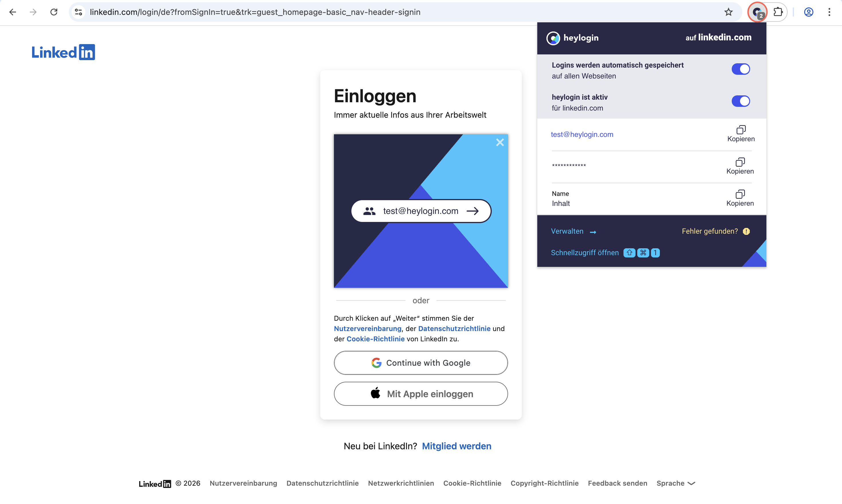This screenshot has width=842, height=504.
Task: Open the heylogin extension icon in toolbar
Action: click(758, 12)
